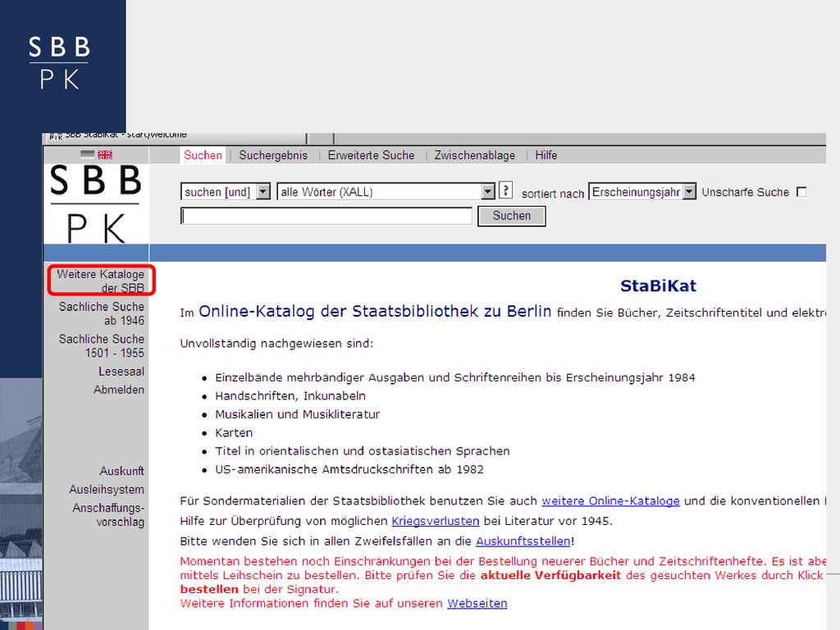Follow the Auskunftsstellen link
This screenshot has height=630, width=840.
(x=523, y=541)
